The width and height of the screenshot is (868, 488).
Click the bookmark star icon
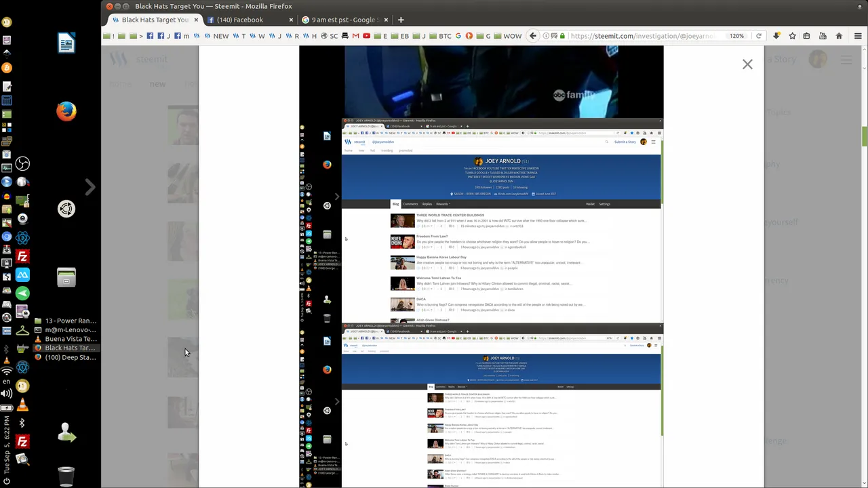point(792,36)
